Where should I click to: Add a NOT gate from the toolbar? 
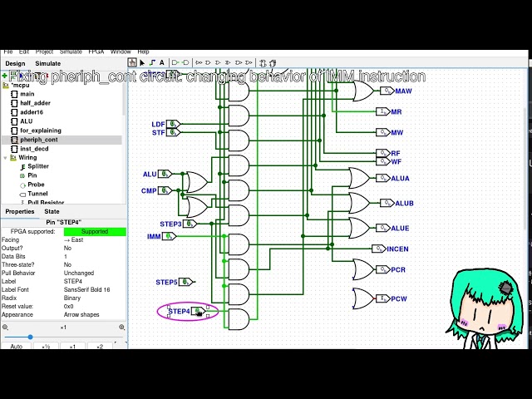(x=199, y=63)
